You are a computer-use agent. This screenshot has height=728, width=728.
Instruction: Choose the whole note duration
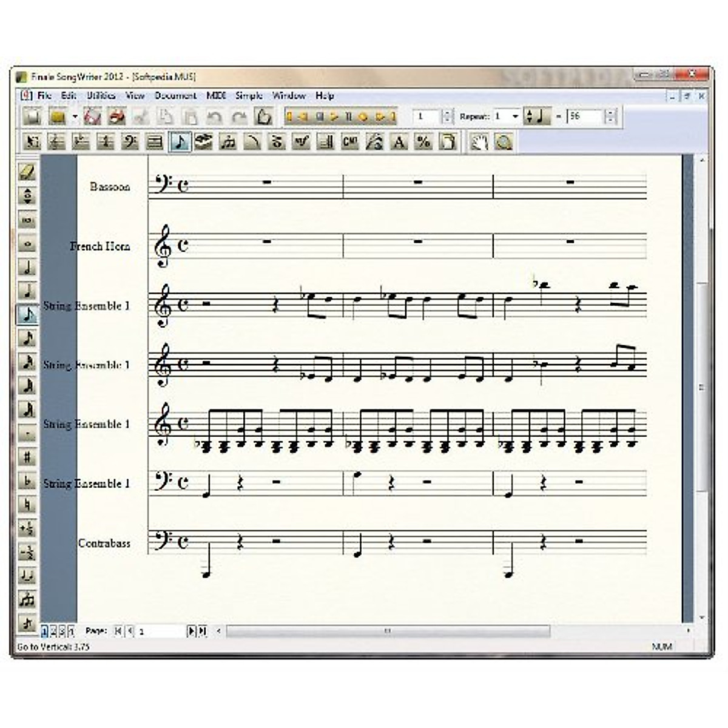pos(27,244)
